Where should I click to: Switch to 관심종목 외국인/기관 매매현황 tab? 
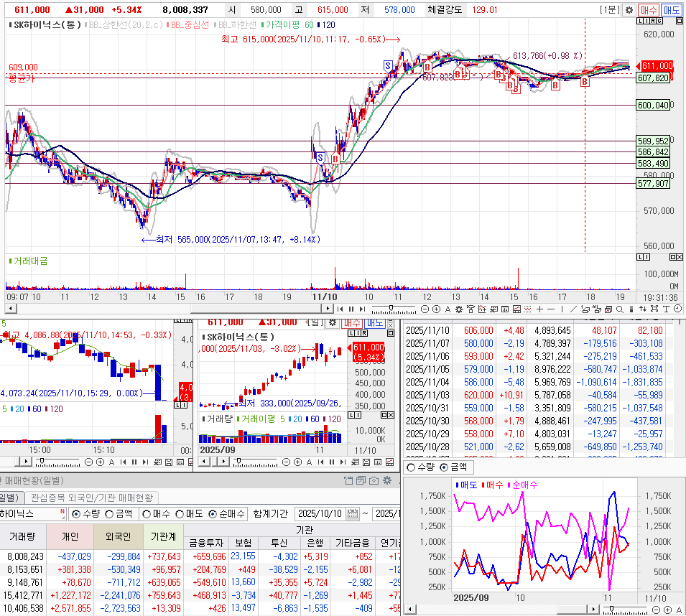click(x=92, y=498)
